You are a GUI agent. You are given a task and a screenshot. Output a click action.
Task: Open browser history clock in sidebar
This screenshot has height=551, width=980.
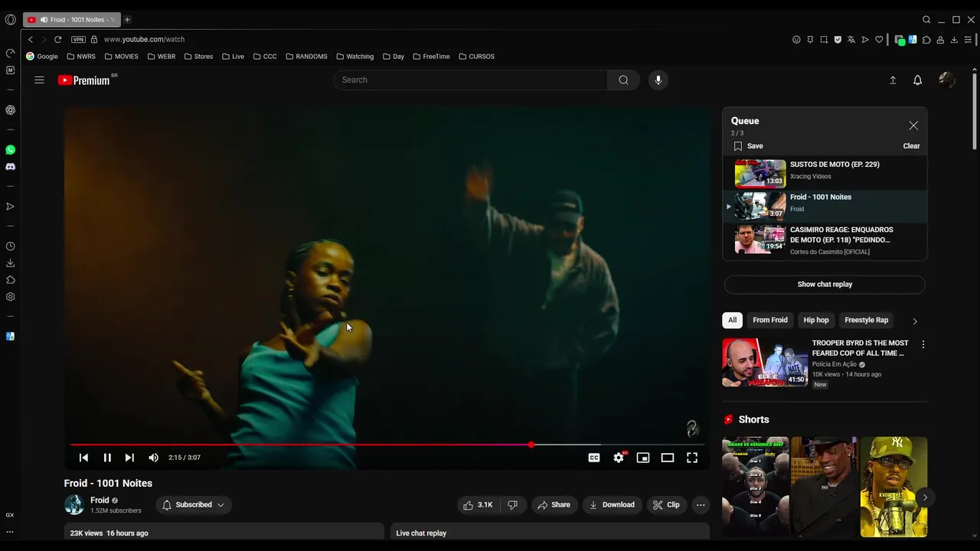pos(10,246)
